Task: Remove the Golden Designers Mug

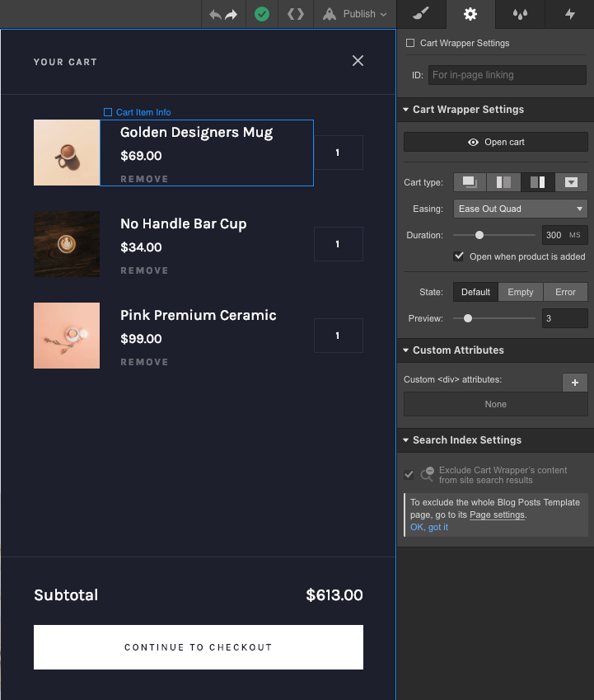Action: coord(144,179)
